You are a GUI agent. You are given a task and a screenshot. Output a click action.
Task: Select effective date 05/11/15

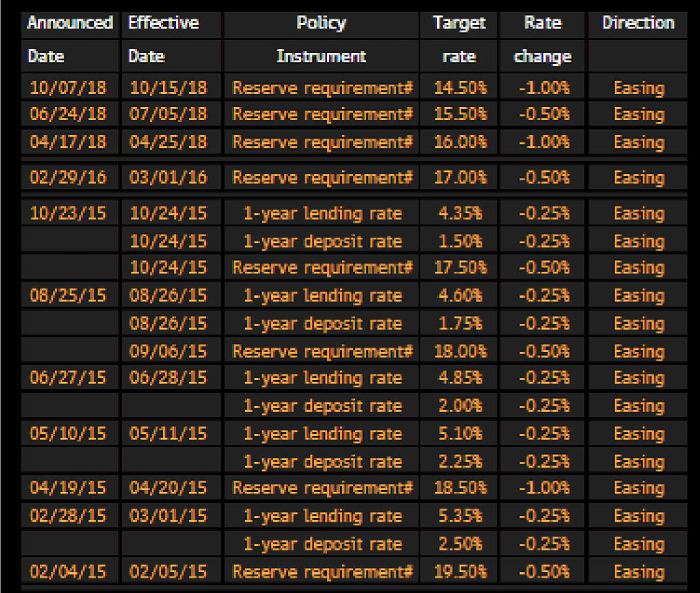point(169,434)
